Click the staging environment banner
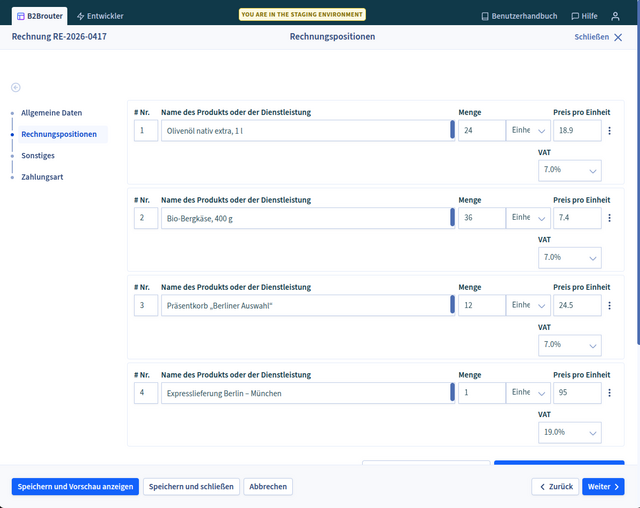 302,14
